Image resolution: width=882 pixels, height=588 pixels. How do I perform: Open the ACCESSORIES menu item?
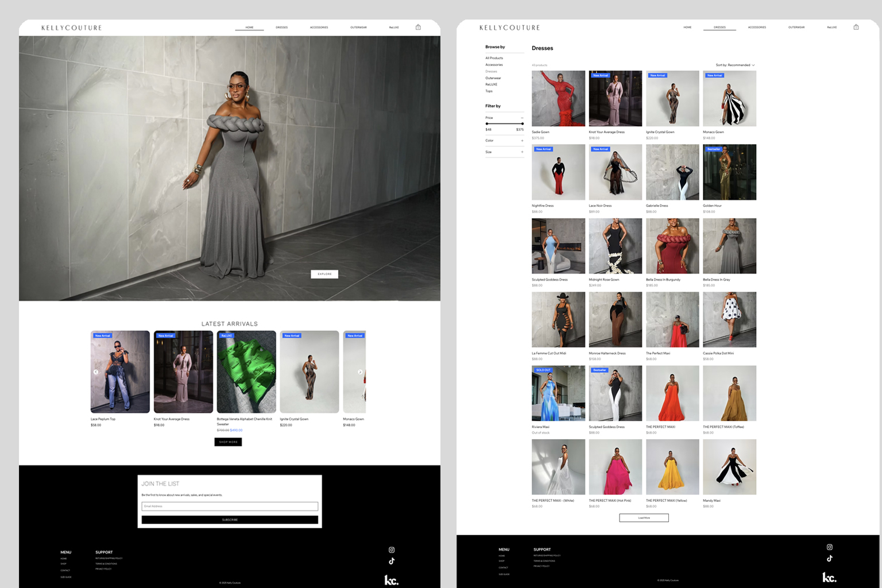click(x=319, y=27)
